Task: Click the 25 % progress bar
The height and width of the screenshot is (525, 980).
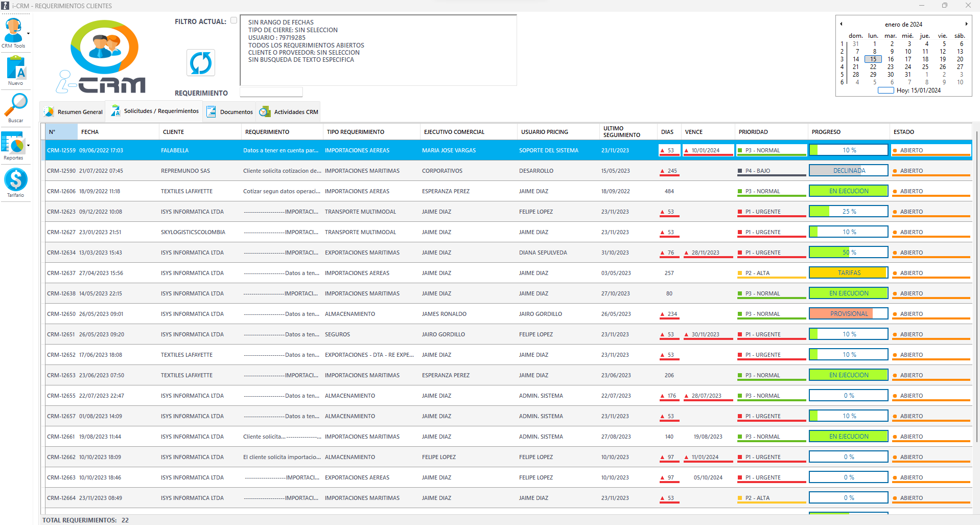Action: (x=848, y=212)
